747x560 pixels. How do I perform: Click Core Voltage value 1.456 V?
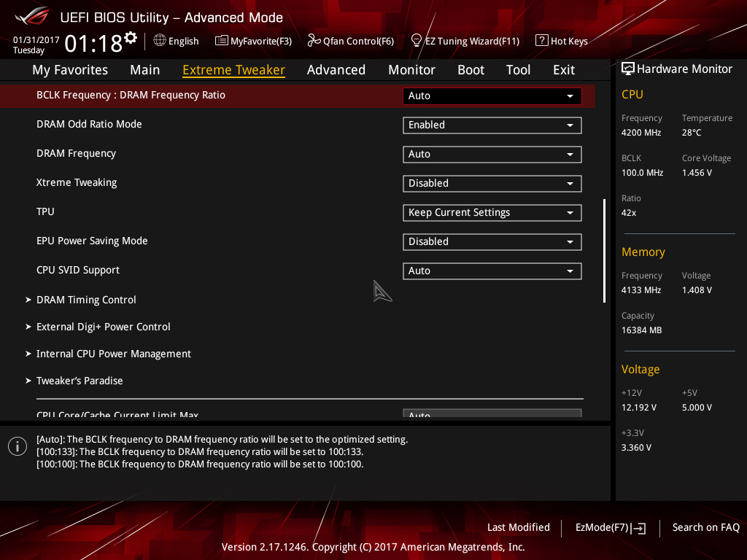click(x=697, y=172)
